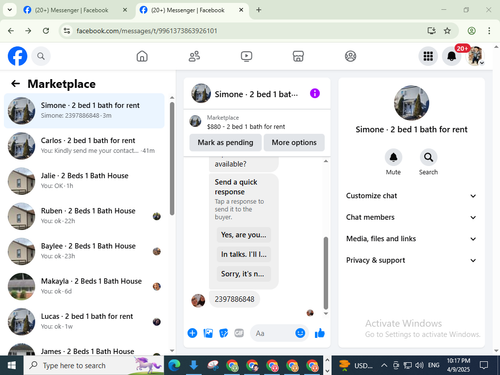Click Mark as pending button
500x375 pixels.
[x=225, y=142]
